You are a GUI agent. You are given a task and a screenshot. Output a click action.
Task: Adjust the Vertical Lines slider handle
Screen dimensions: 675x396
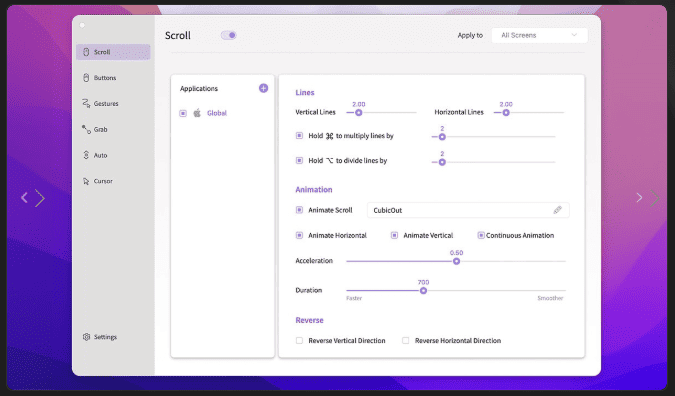point(359,113)
